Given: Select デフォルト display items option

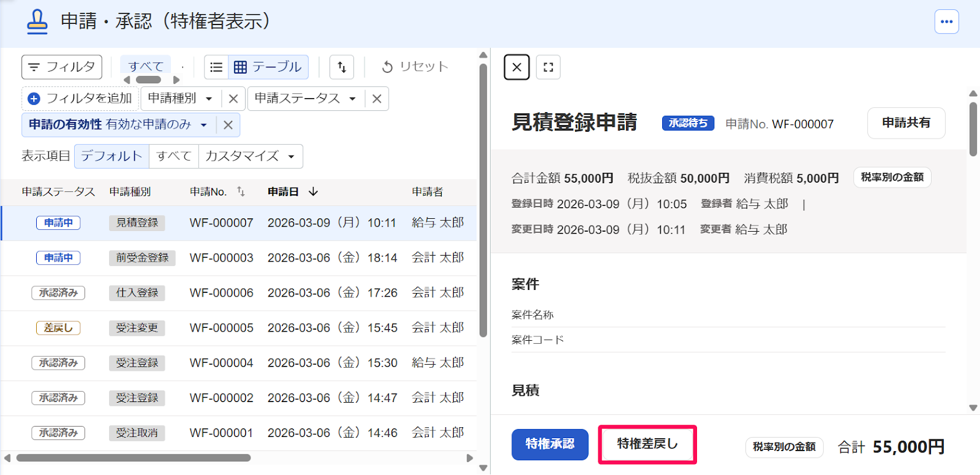Looking at the screenshot, I should (x=111, y=156).
